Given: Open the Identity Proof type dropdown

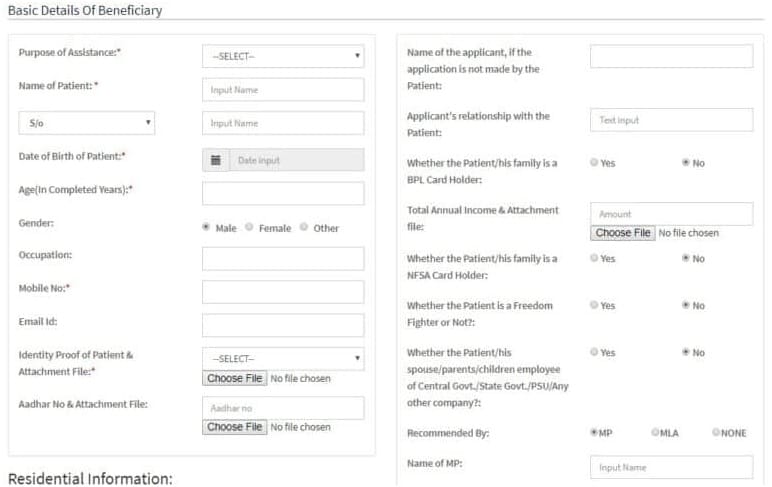Looking at the screenshot, I should pyautogui.click(x=283, y=358).
